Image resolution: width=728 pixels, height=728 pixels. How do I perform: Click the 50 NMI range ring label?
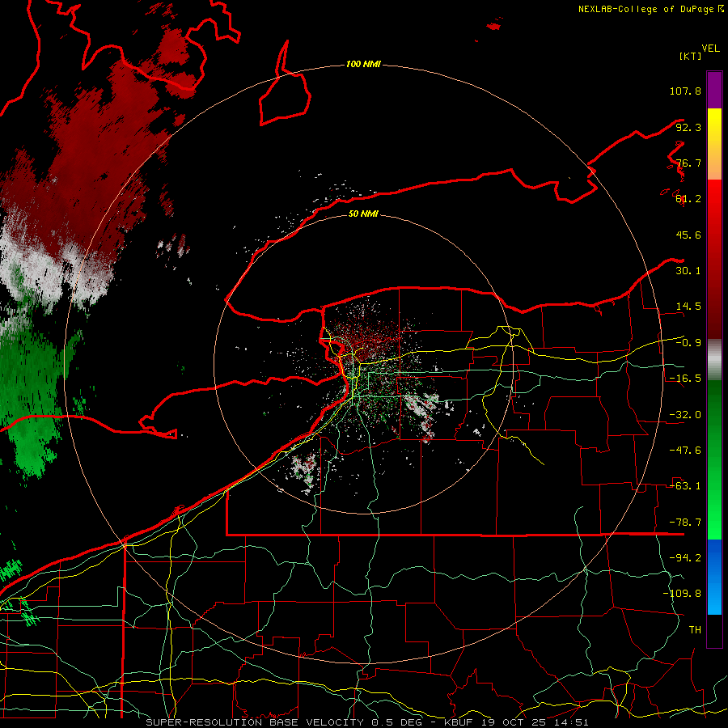(x=363, y=214)
